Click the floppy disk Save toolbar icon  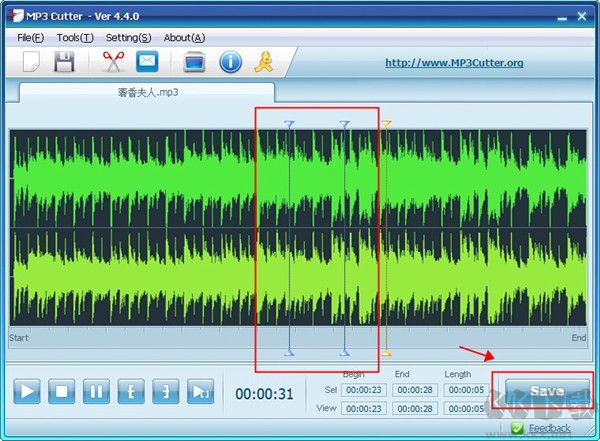pyautogui.click(x=64, y=62)
